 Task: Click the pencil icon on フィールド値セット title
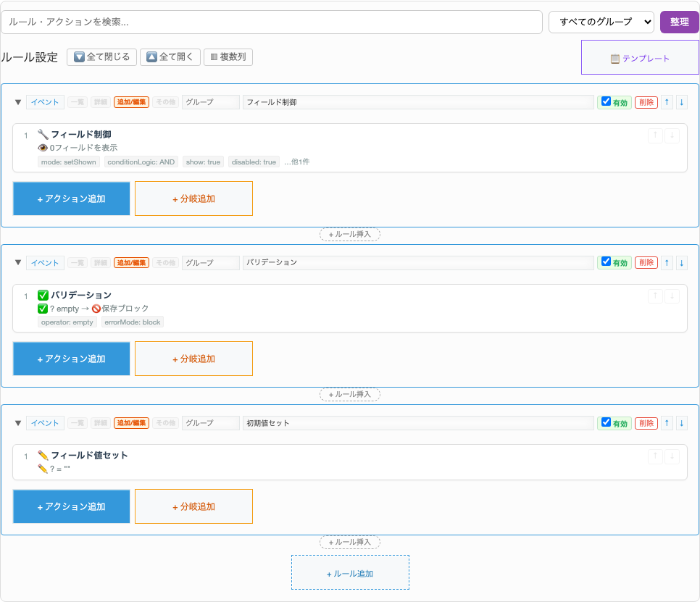pyautogui.click(x=43, y=455)
